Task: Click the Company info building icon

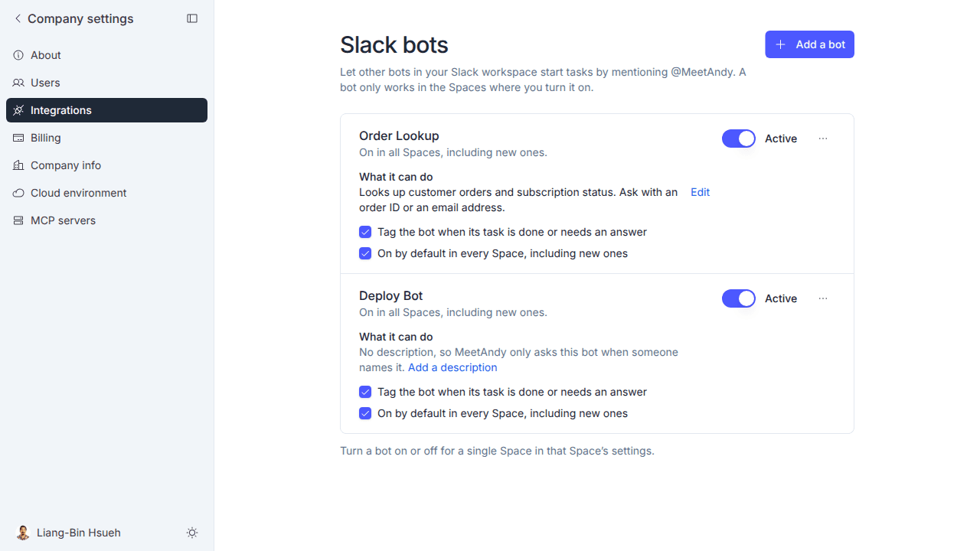Action: point(18,165)
